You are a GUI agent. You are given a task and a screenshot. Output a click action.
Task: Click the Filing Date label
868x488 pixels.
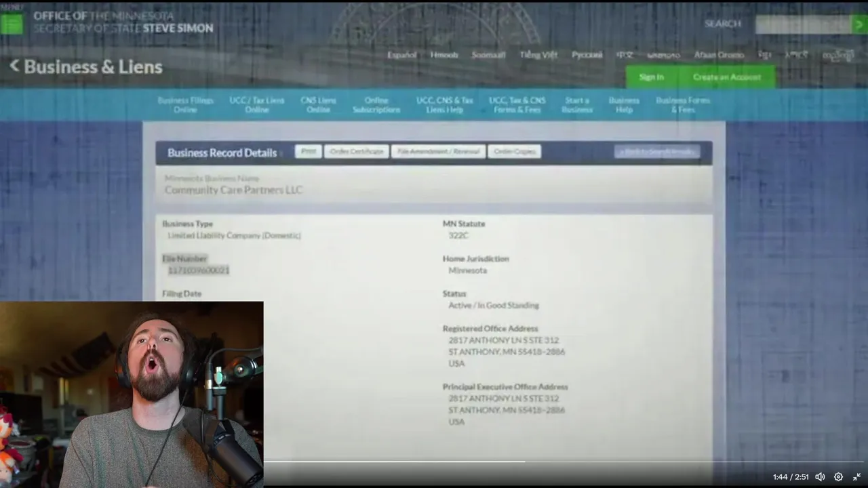pos(182,293)
